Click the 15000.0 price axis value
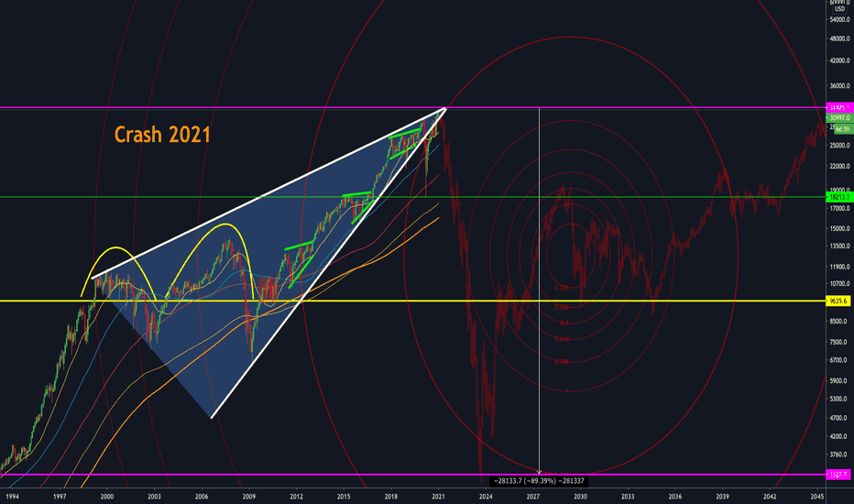This screenshot has width=854, height=504. 839,228
